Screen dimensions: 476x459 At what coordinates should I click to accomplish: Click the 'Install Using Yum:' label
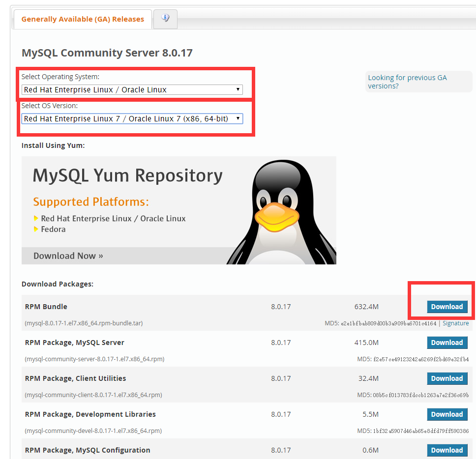click(x=53, y=145)
